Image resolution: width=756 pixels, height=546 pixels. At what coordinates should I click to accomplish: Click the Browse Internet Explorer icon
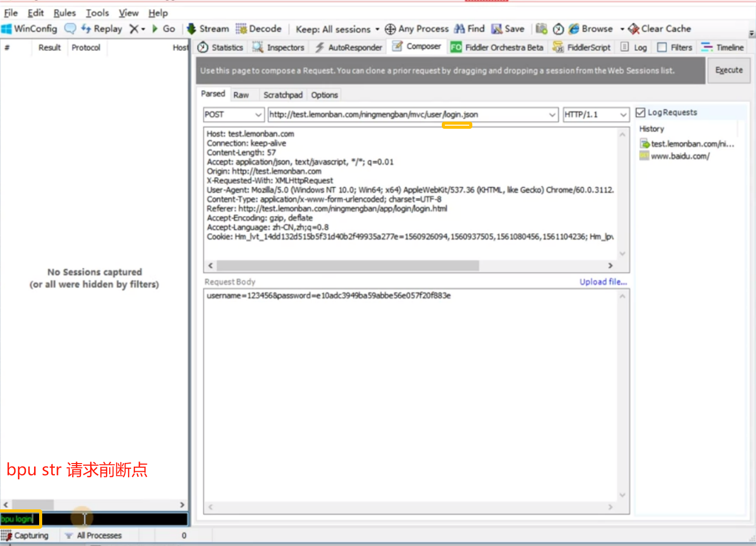point(574,29)
